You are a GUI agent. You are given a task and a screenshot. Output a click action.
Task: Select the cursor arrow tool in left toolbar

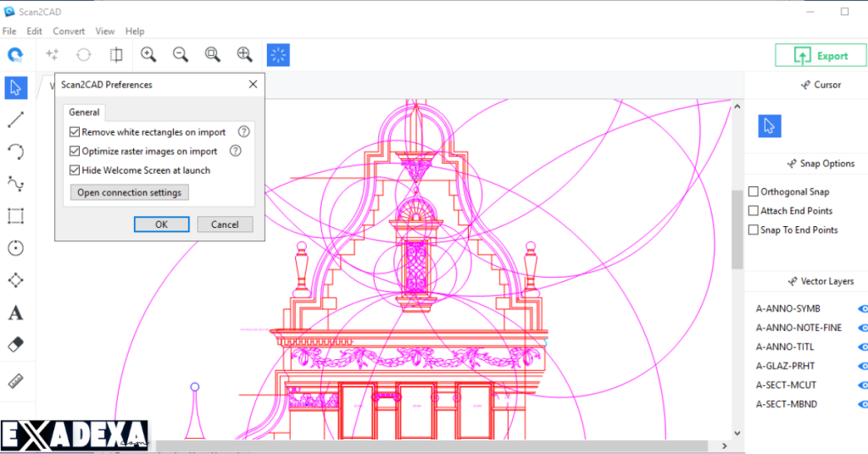[x=16, y=88]
